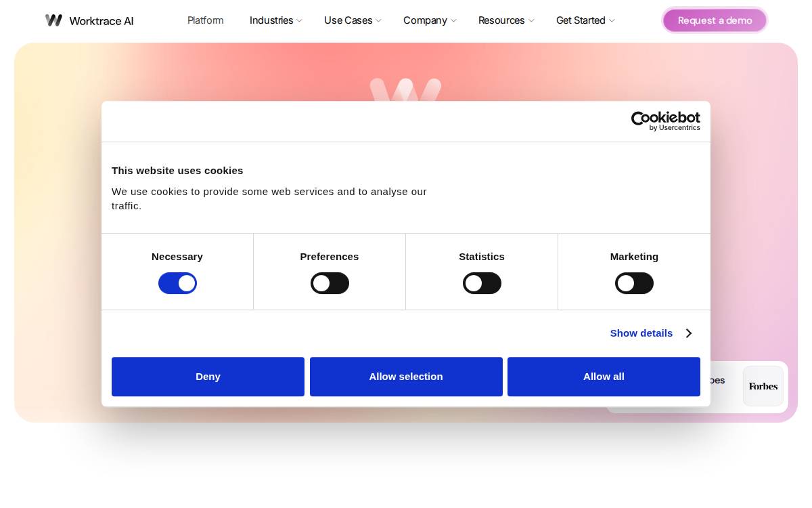Expand the Get Started dropdown menu
This screenshot has height=508, width=812.
click(585, 20)
